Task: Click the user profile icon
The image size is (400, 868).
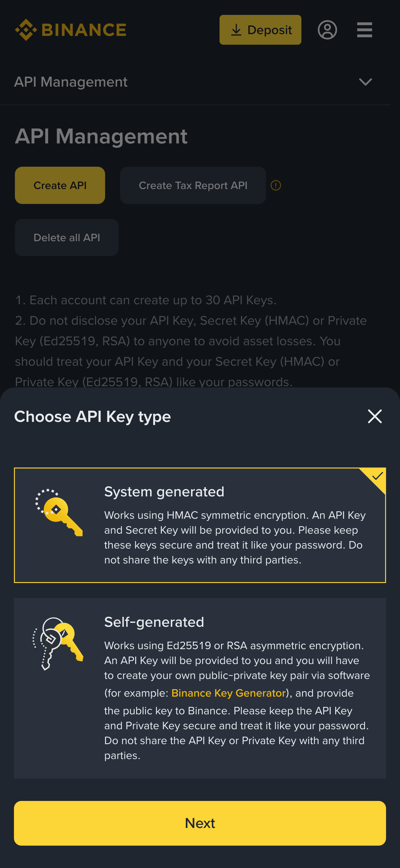Action: coord(327,30)
